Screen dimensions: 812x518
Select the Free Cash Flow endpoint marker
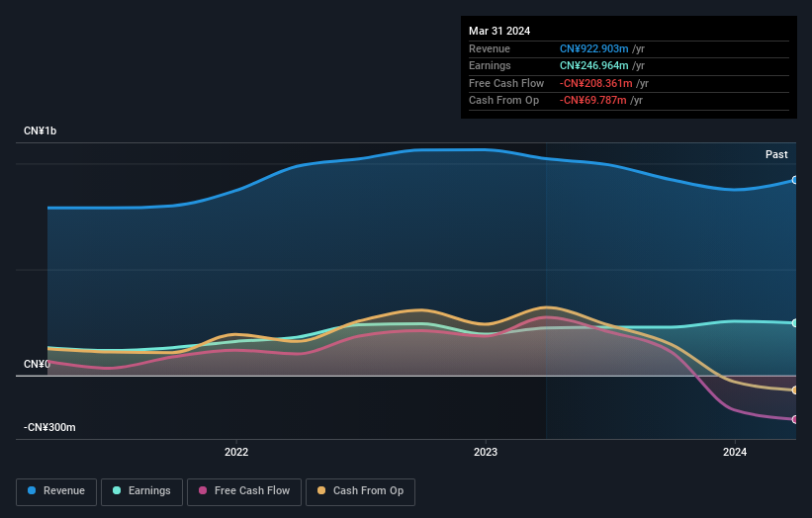pos(795,419)
